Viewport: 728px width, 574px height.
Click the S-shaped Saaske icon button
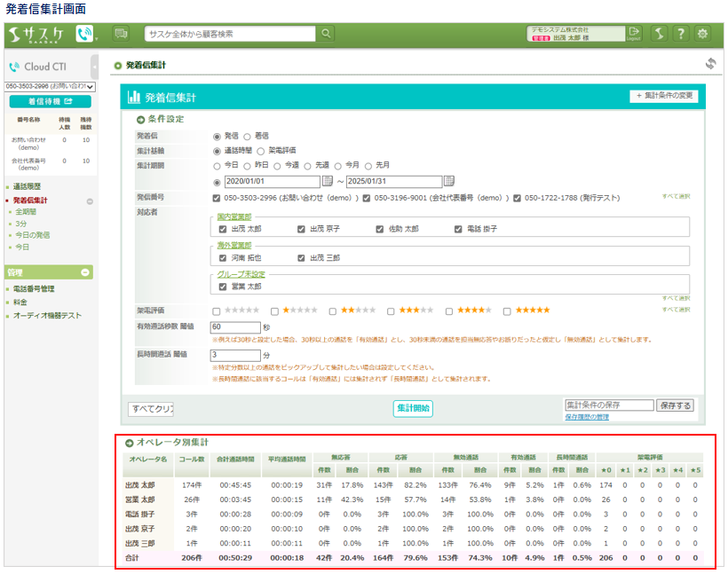[659, 34]
